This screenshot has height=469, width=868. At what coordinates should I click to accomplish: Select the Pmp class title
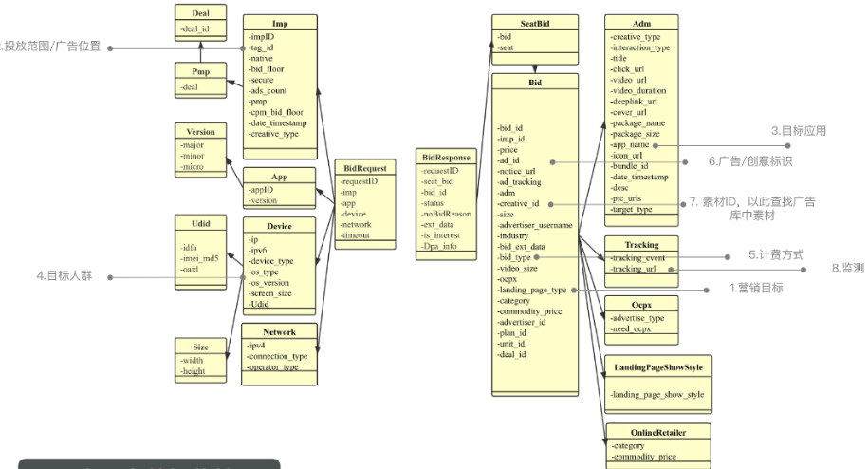point(201,71)
